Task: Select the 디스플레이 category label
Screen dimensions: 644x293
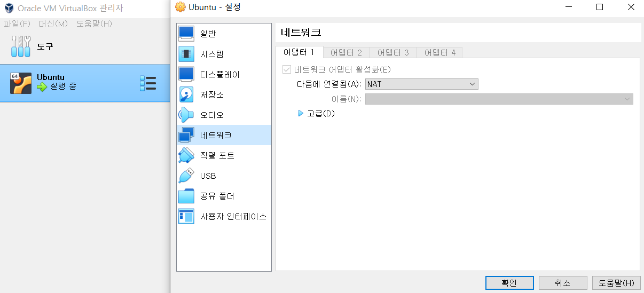Action: click(x=220, y=74)
